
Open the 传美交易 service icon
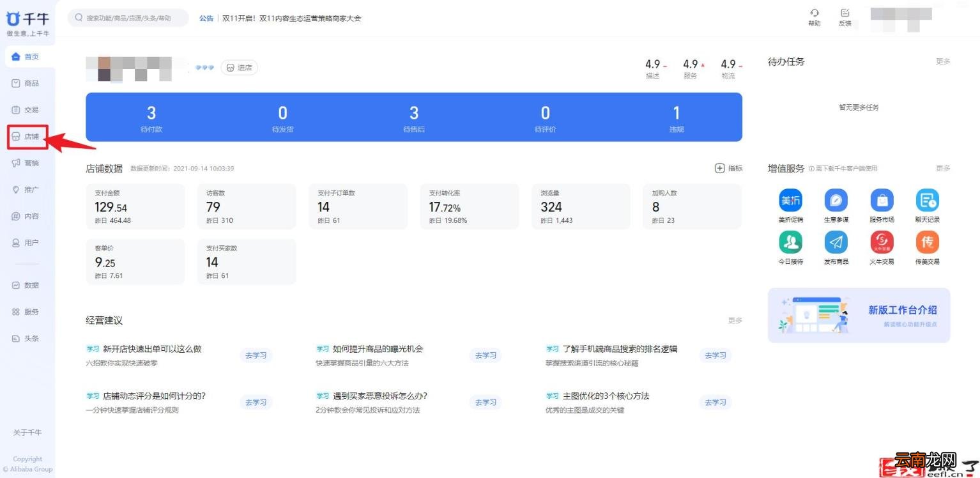[927, 242]
